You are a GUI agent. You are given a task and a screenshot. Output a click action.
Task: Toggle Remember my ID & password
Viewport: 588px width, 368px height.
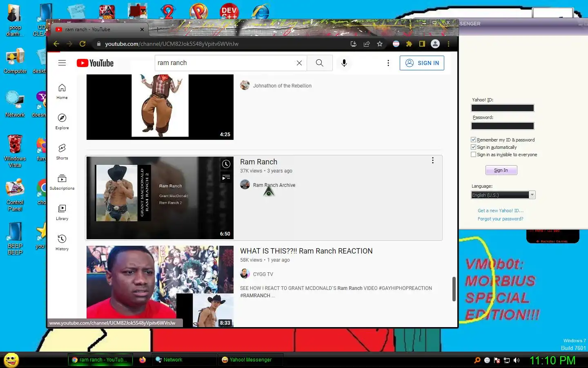[x=473, y=140]
